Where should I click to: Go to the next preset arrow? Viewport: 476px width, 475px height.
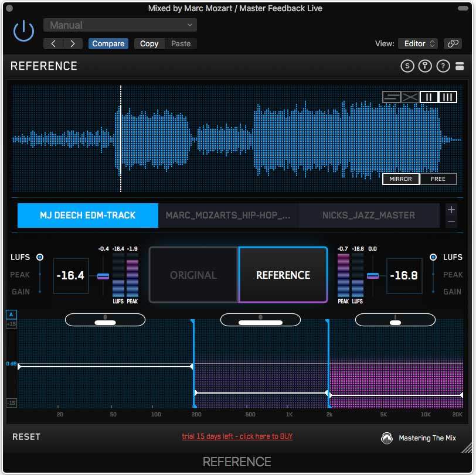73,43
